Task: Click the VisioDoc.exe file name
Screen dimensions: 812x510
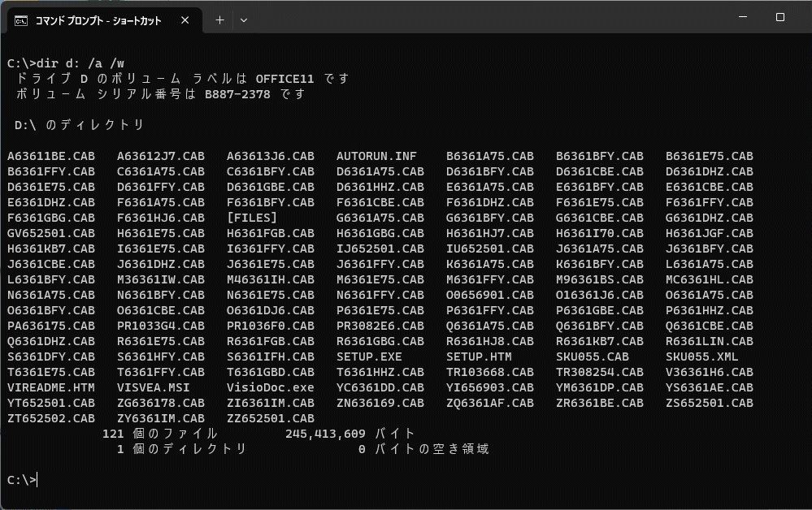Action: click(271, 387)
